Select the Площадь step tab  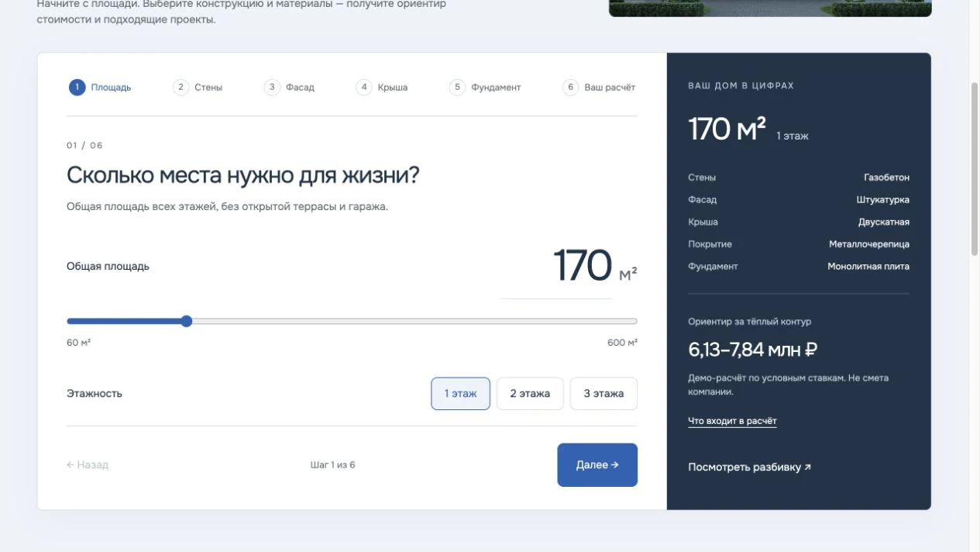click(x=100, y=88)
